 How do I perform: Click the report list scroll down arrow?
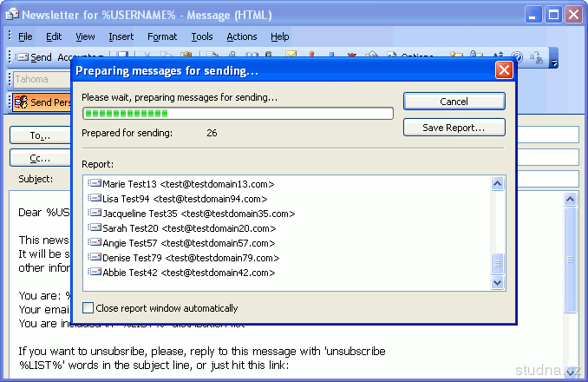click(x=497, y=282)
